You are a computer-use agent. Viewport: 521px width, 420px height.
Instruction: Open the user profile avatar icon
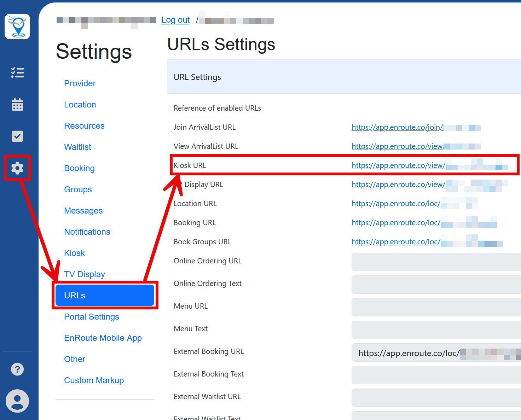17,401
